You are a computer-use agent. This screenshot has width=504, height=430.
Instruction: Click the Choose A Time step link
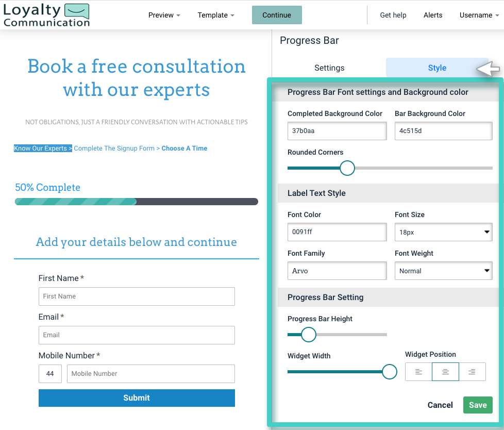(184, 148)
